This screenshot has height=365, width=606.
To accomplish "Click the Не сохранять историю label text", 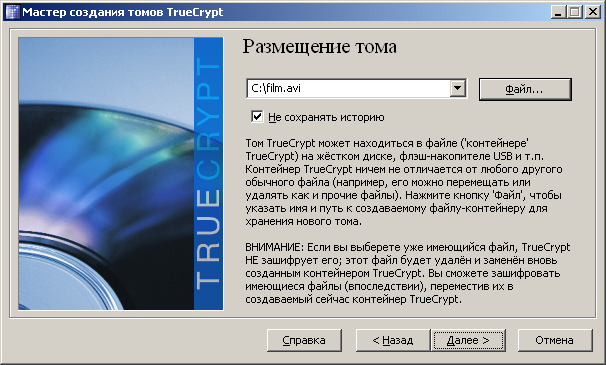I will tap(326, 117).
